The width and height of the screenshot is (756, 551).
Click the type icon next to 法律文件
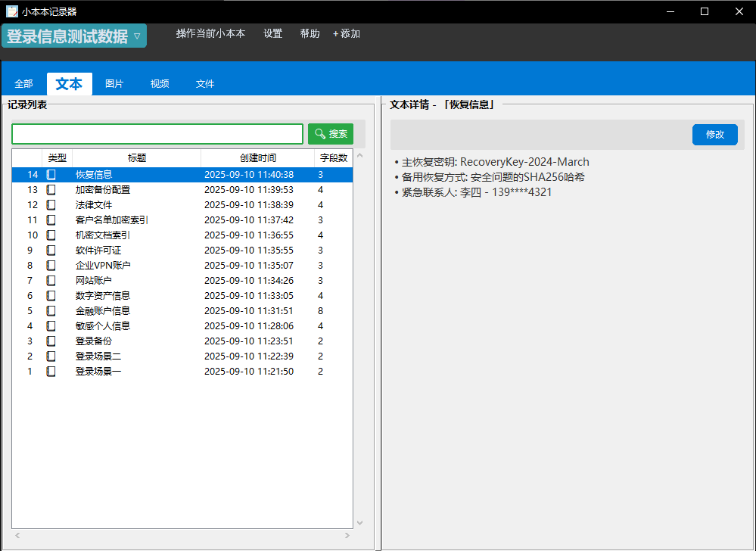[51, 205]
